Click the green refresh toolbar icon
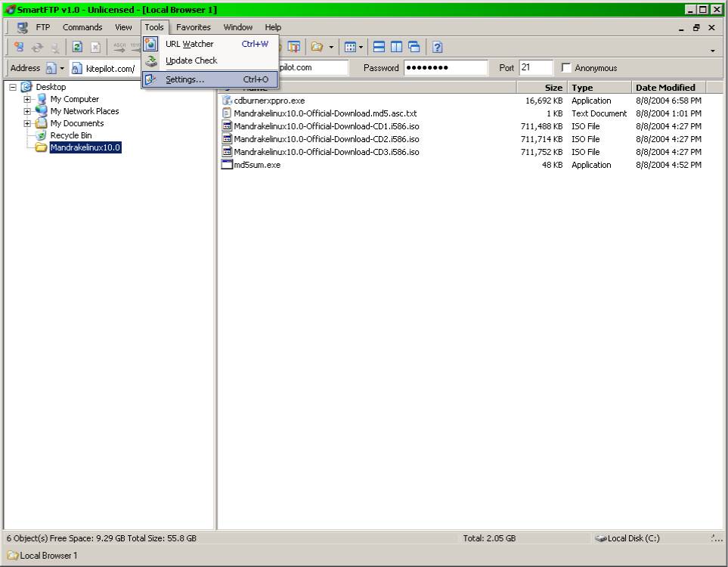The height and width of the screenshot is (567, 728). (77, 47)
